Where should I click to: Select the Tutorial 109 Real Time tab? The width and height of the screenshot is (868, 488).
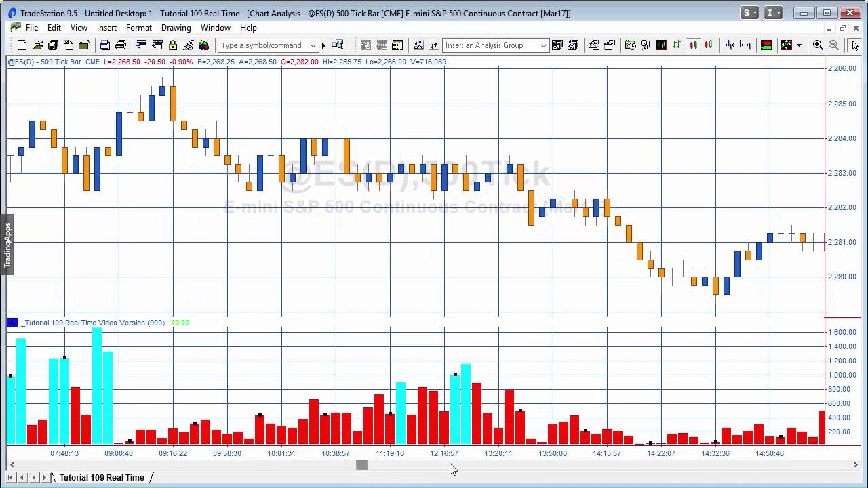click(102, 478)
